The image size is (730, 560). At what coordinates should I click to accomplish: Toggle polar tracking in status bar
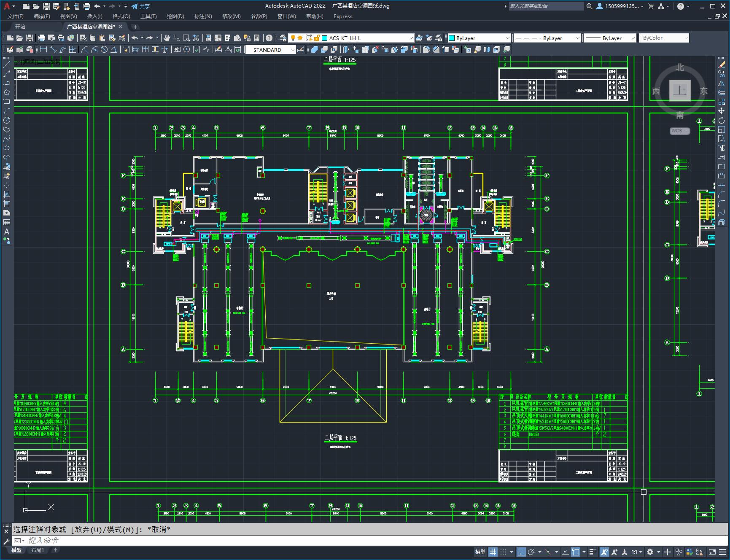(531, 552)
